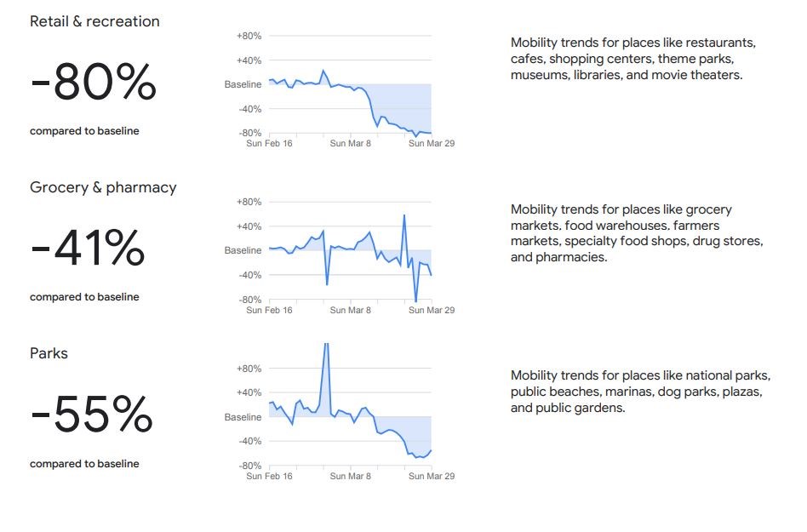Click the tall spike in the Parks chart
Screen dimensions: 807x532
(326, 358)
